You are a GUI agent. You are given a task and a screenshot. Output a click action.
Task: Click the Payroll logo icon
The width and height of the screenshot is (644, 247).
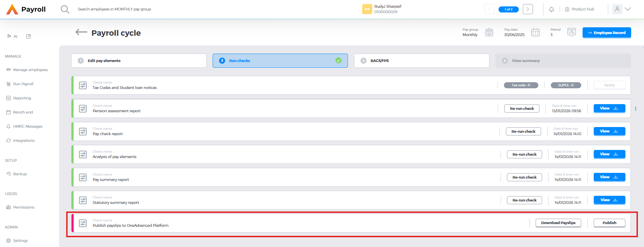pos(12,9)
